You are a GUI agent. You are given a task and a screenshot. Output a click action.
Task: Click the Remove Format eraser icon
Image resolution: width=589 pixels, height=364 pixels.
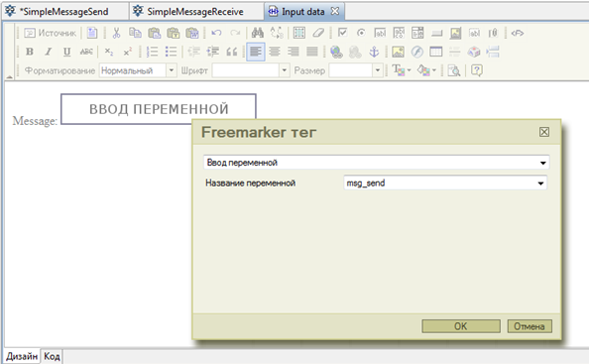(318, 33)
